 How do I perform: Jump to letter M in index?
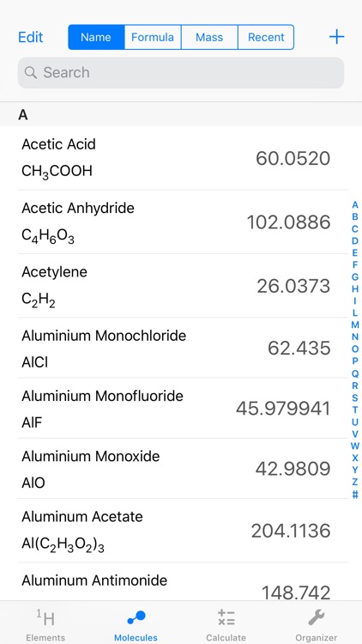pyautogui.click(x=355, y=325)
